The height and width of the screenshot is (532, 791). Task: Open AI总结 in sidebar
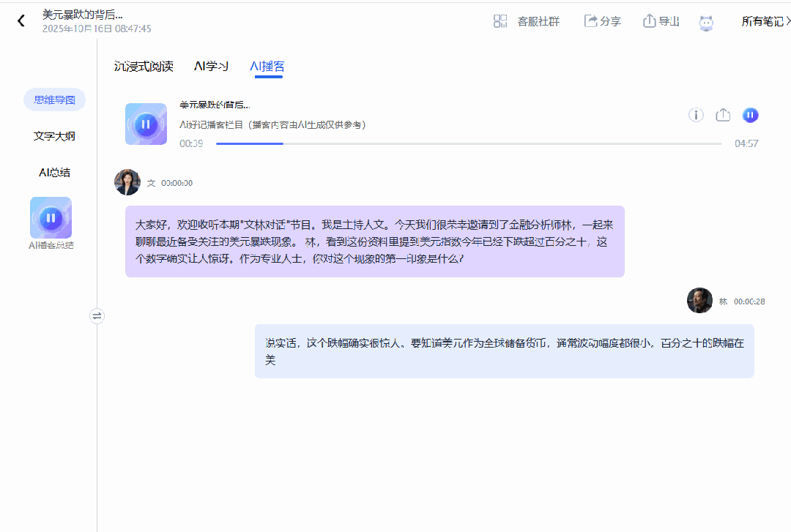tap(54, 173)
